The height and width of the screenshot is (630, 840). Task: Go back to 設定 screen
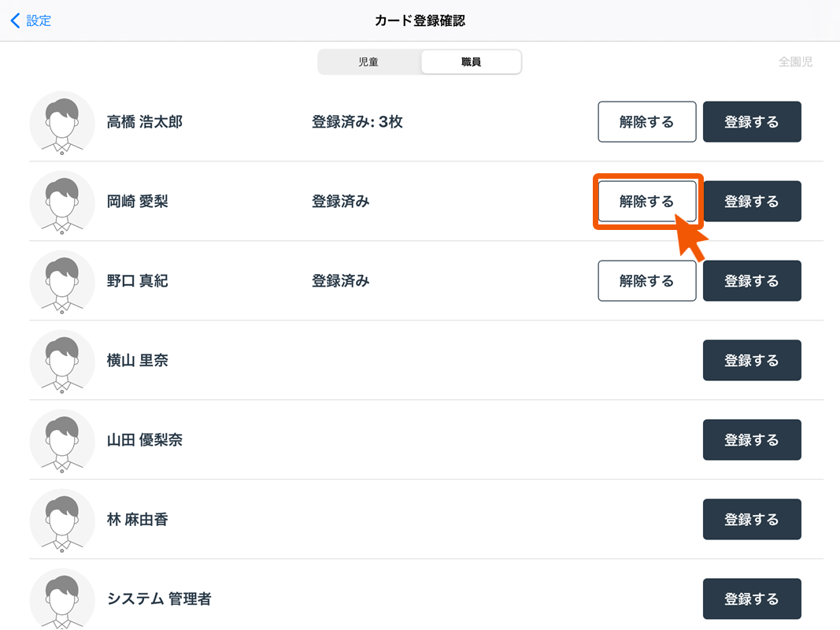tap(31, 21)
